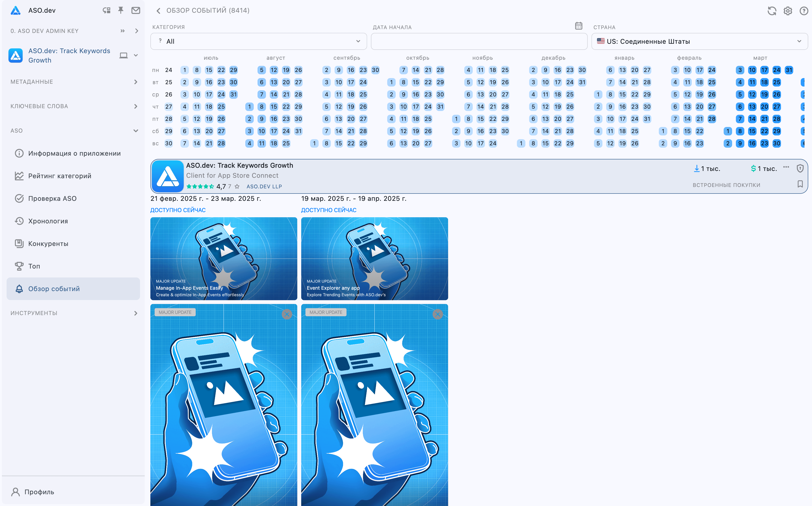Go back with the arrow by ОБЗОР СОБЫТИЙ
This screenshot has width=812, height=506.
[159, 11]
